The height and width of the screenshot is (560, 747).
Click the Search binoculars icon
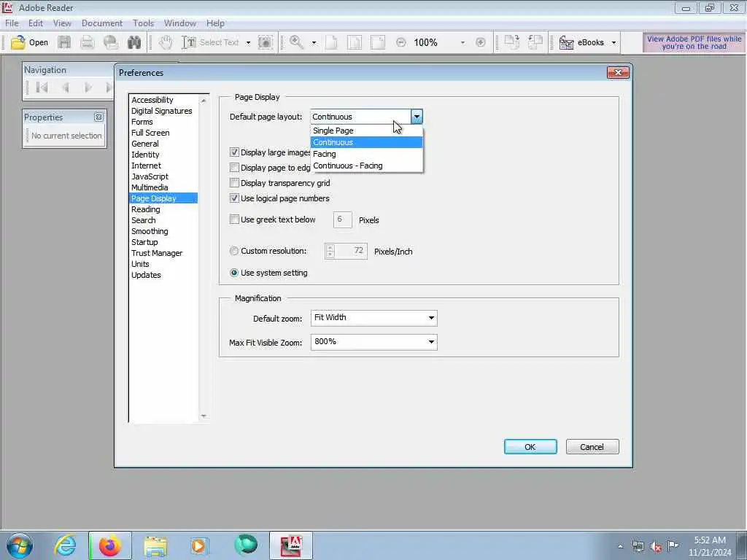pos(134,42)
